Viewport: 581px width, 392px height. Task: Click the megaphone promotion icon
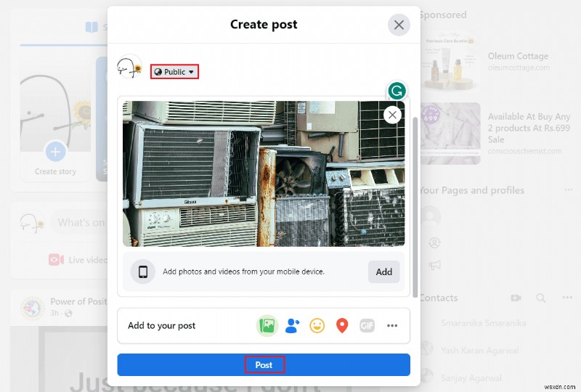(x=434, y=265)
